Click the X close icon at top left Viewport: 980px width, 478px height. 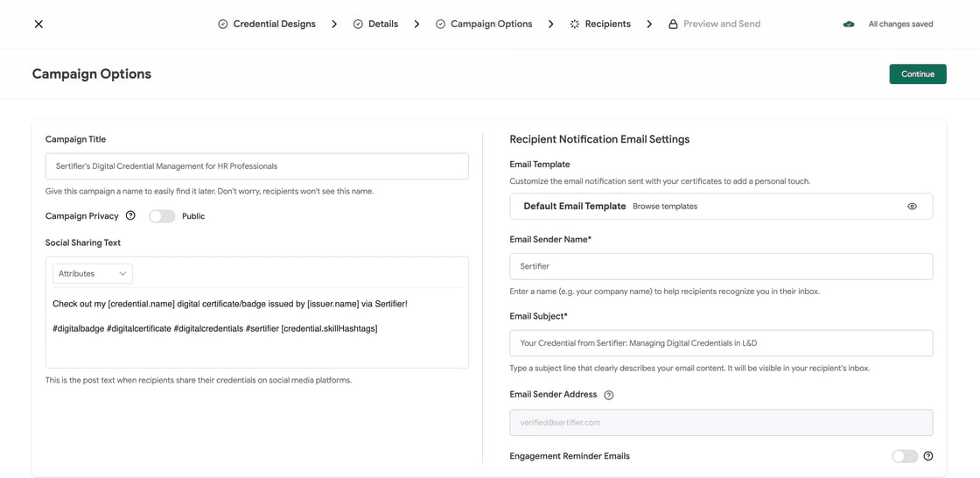coord(38,24)
